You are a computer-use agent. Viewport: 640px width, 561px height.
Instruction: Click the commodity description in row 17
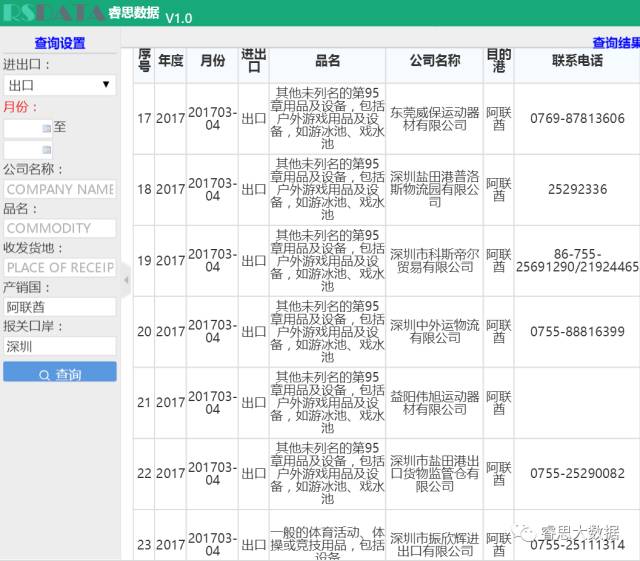pyautogui.click(x=327, y=118)
